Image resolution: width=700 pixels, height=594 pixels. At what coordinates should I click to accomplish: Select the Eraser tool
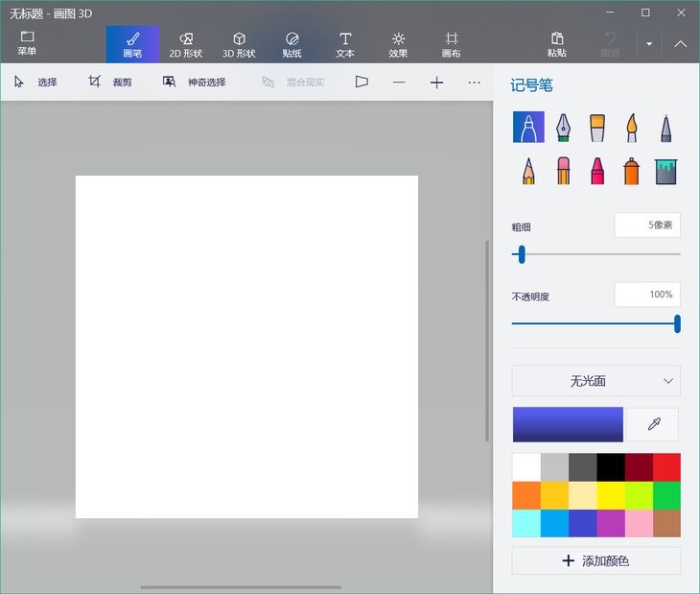pyautogui.click(x=564, y=171)
